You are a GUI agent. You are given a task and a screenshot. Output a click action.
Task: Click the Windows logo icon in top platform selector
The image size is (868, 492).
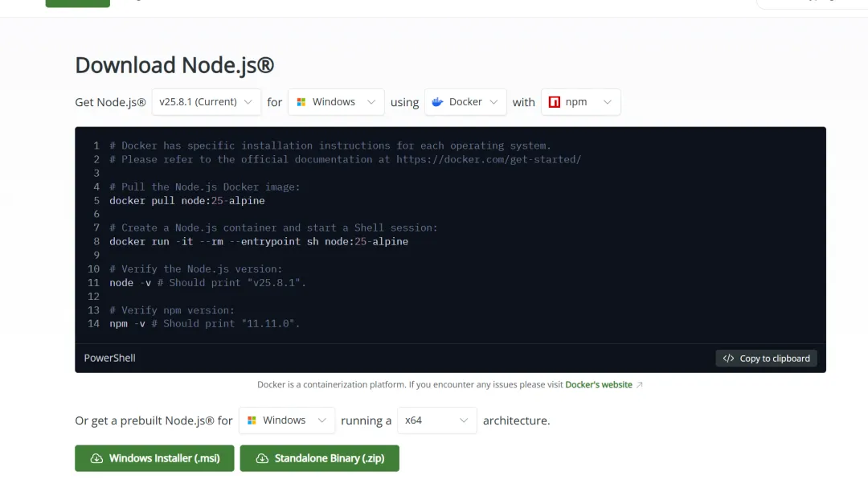pyautogui.click(x=301, y=102)
